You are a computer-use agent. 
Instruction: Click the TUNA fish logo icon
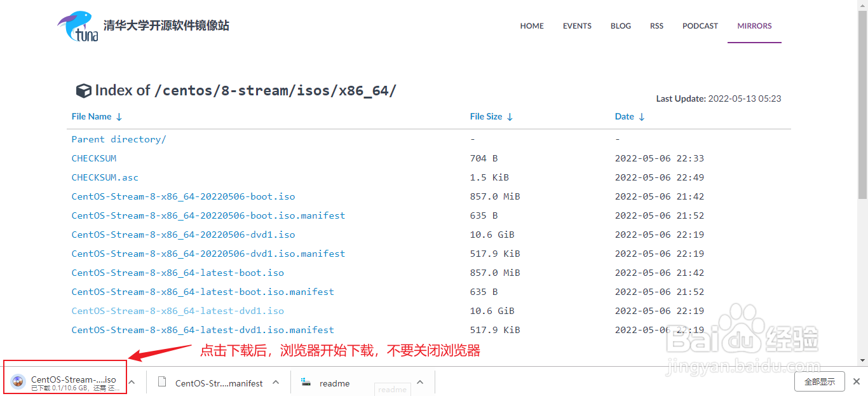coord(78,26)
